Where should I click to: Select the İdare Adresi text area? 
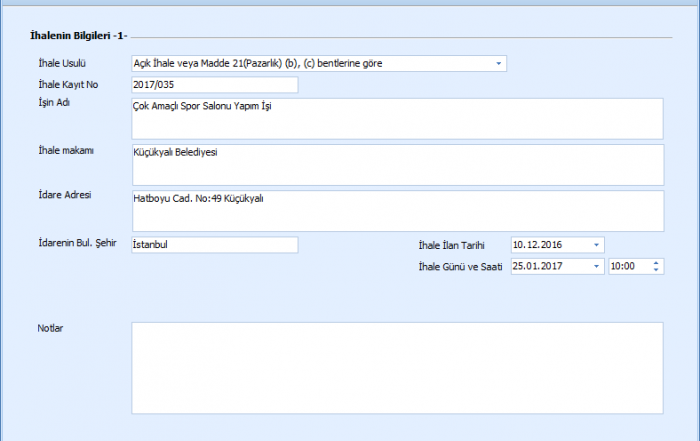pyautogui.click(x=396, y=210)
